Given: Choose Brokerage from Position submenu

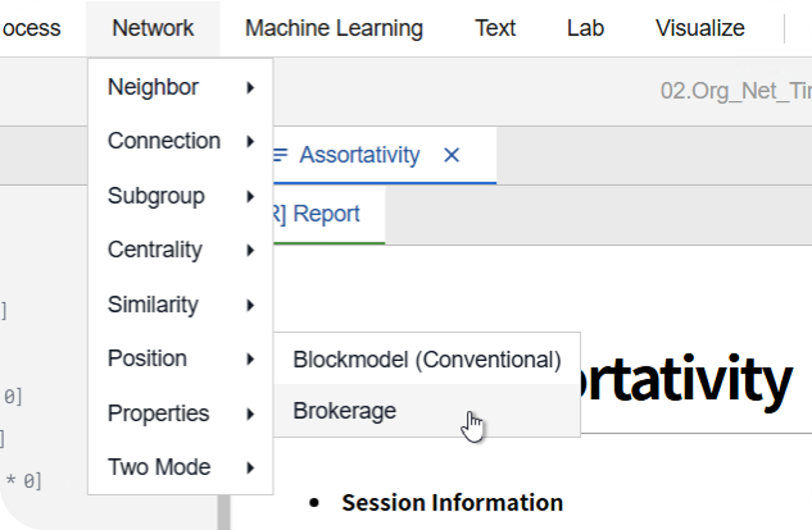Looking at the screenshot, I should click(427, 411).
